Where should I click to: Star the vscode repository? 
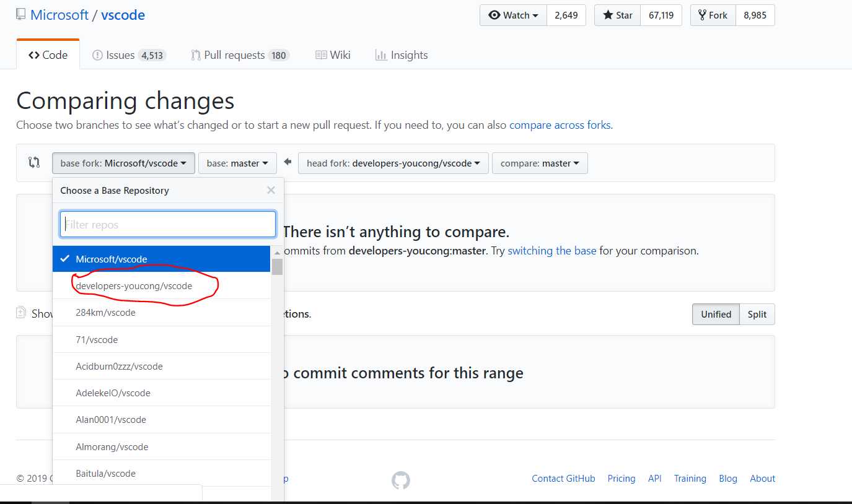(618, 15)
